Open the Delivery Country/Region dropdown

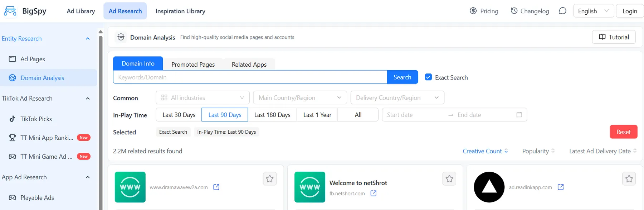397,97
